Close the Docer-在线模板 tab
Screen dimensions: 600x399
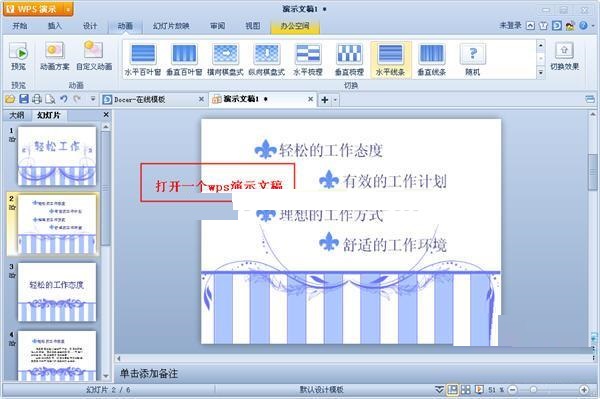(x=201, y=99)
